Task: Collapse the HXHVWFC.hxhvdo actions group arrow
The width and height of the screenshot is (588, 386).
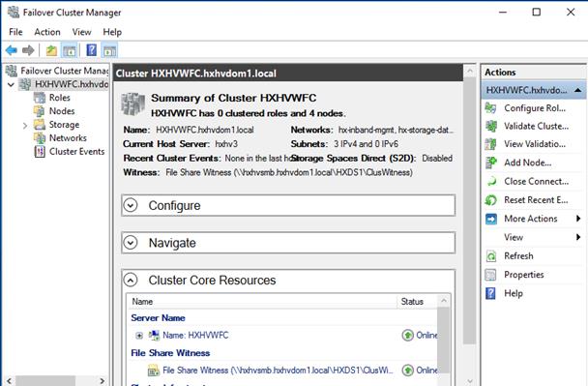Action: (x=578, y=90)
